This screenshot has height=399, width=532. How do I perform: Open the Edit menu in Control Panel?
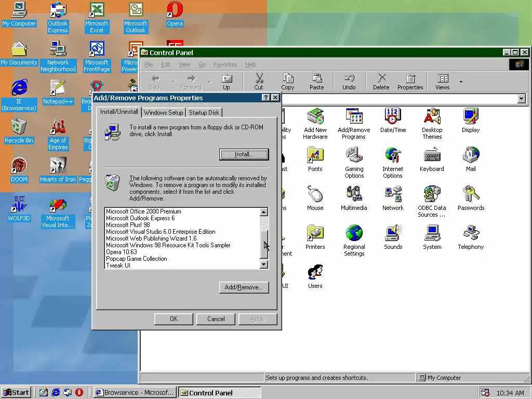coord(166,64)
